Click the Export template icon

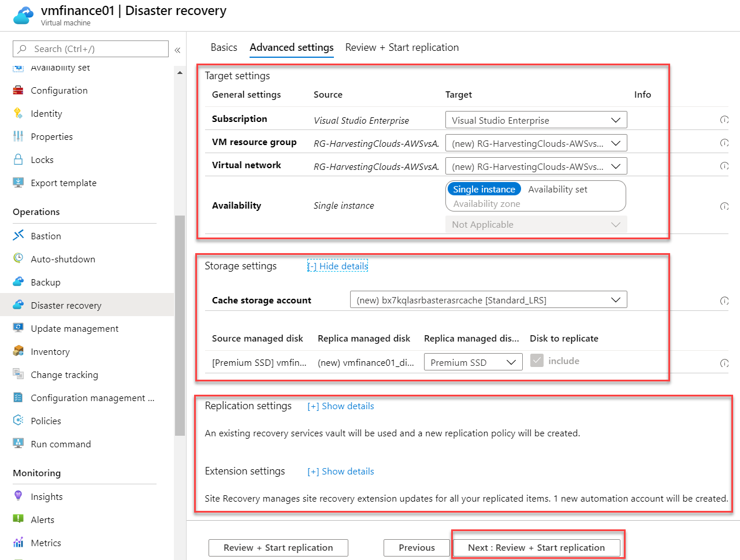pos(18,183)
